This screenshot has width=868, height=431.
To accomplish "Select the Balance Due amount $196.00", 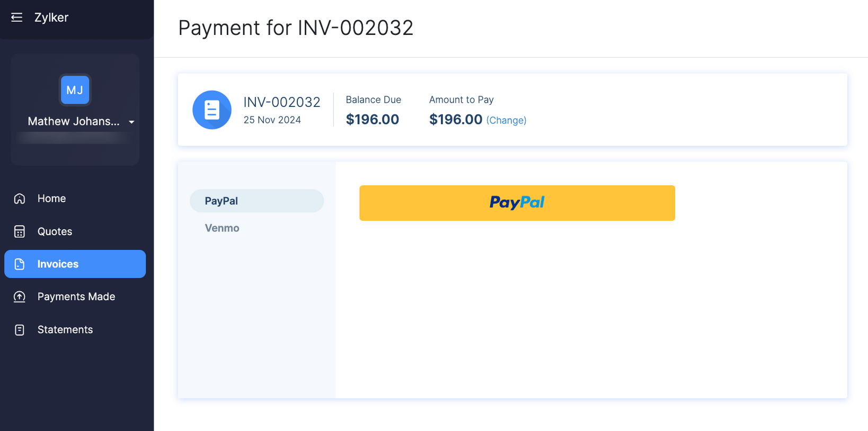I will coord(373,119).
